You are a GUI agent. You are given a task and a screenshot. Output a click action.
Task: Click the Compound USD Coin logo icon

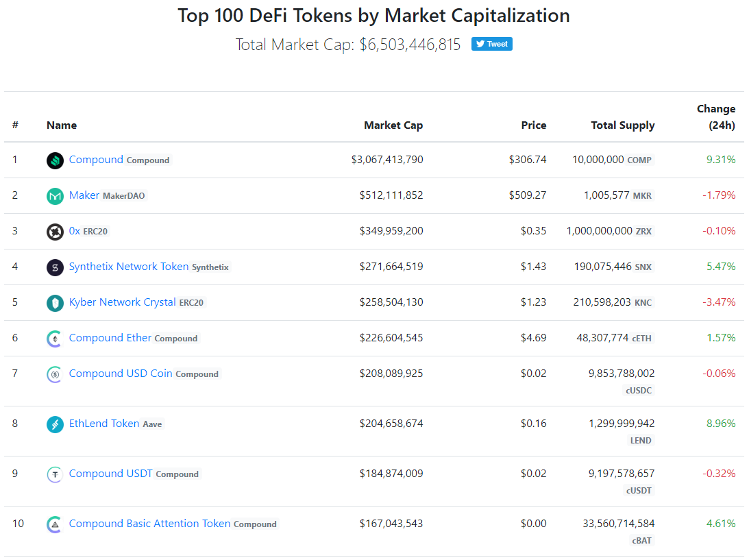(x=55, y=375)
